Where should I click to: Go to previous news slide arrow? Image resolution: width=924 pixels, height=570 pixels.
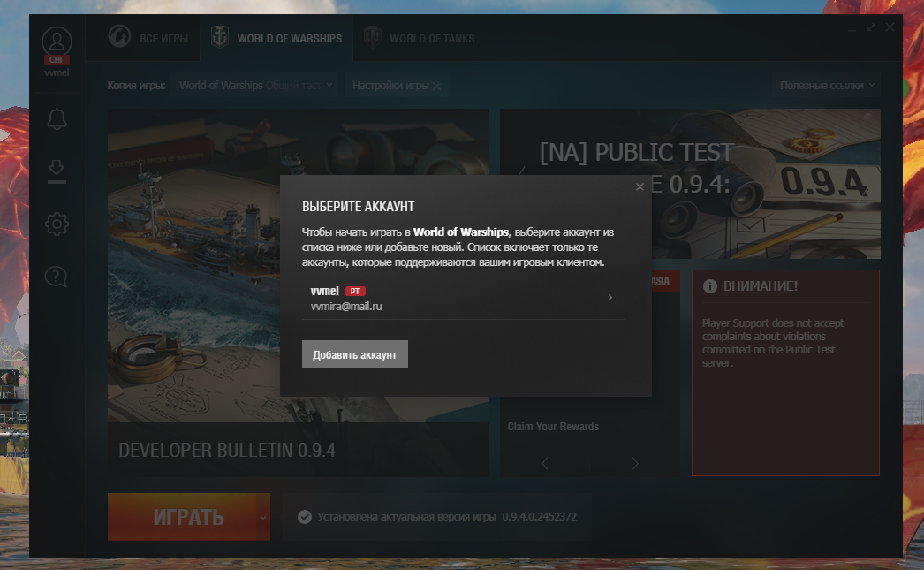[544, 464]
